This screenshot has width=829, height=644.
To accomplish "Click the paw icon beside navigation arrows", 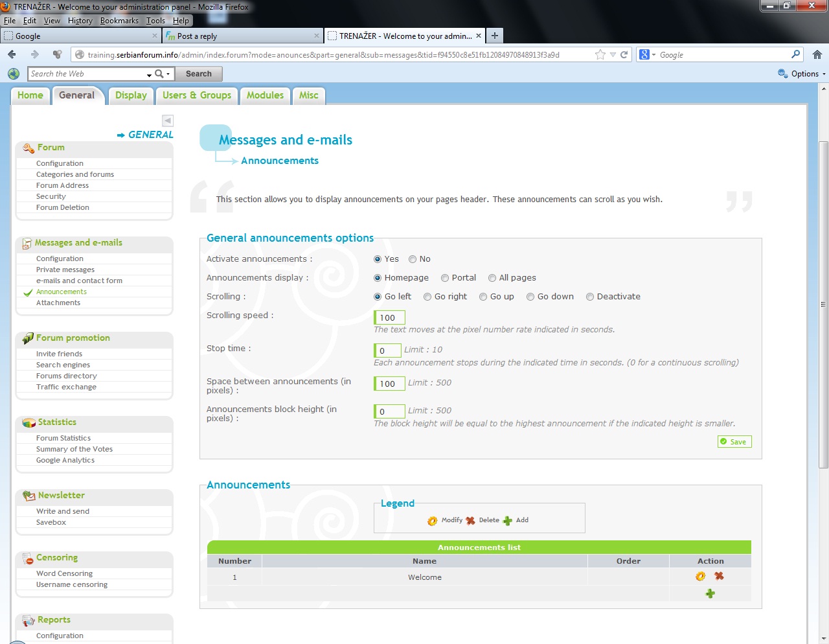I will 57,54.
